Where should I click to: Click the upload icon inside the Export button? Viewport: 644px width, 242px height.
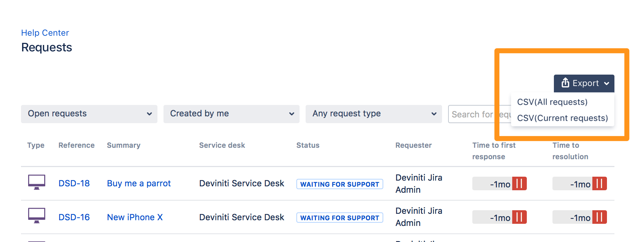(565, 83)
